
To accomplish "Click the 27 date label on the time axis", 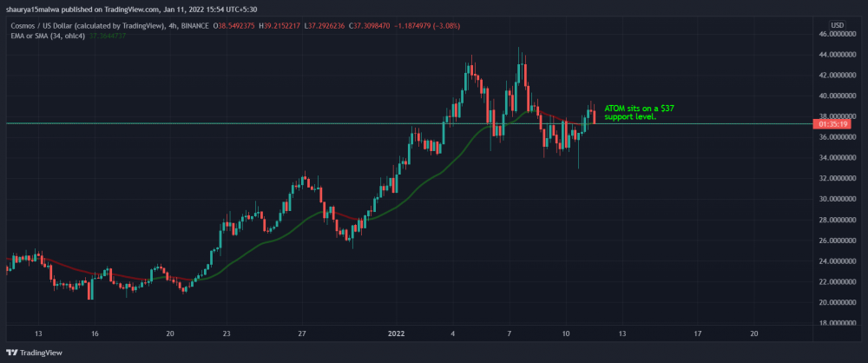I will (302, 333).
